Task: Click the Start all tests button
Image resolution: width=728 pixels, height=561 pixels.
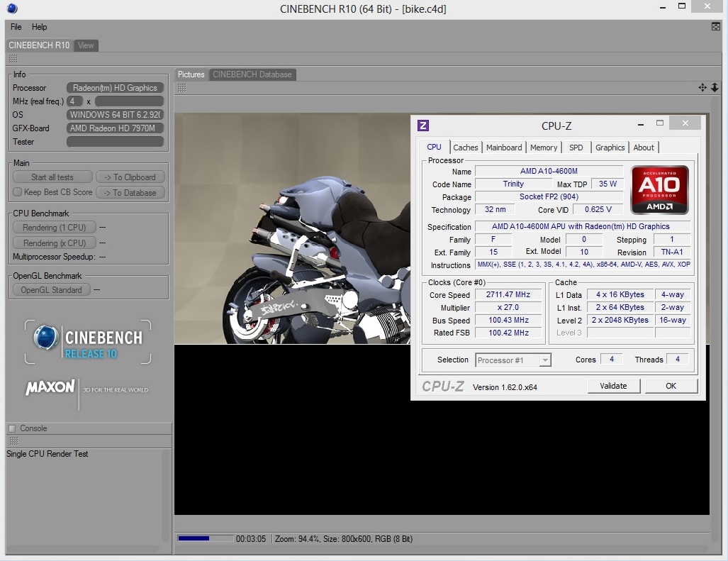Action: tap(52, 177)
